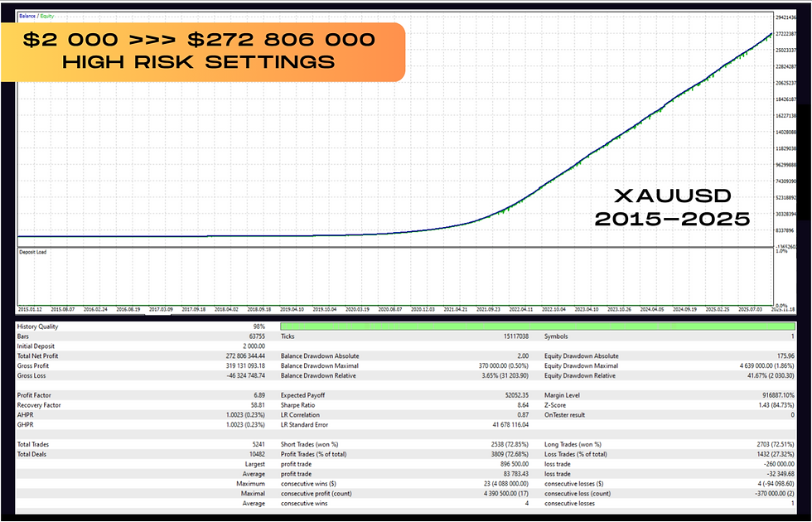Select Balance Drawdown Absolute value "2.00"
This screenshot has height=522, width=812.
[x=523, y=356]
